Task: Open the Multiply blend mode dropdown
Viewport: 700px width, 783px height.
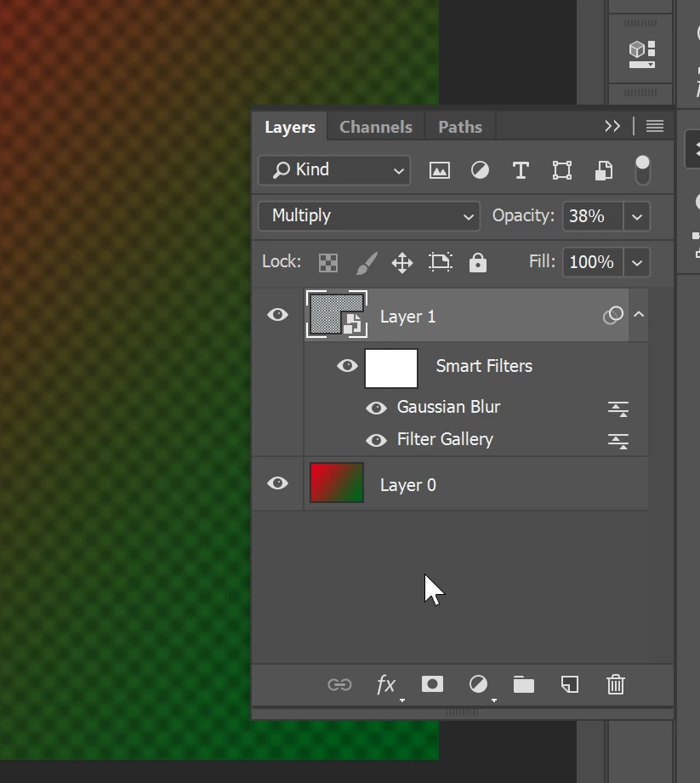Action: click(x=368, y=216)
